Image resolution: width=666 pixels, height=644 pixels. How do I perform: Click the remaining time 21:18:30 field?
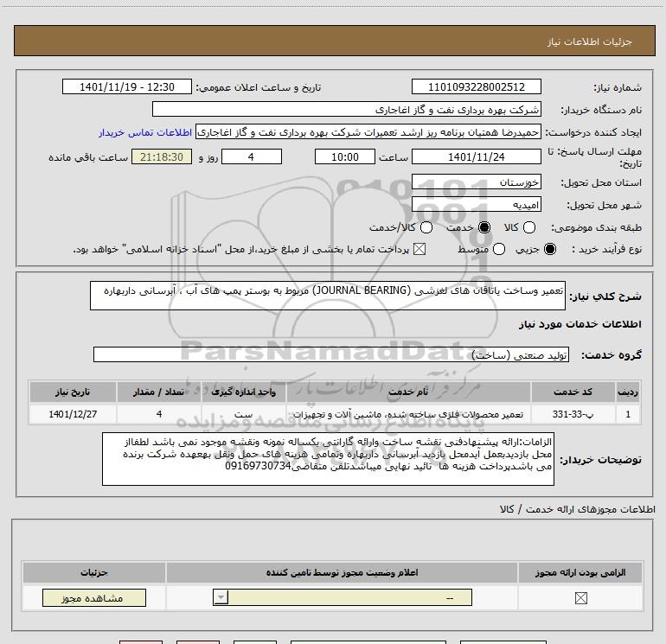(162, 156)
